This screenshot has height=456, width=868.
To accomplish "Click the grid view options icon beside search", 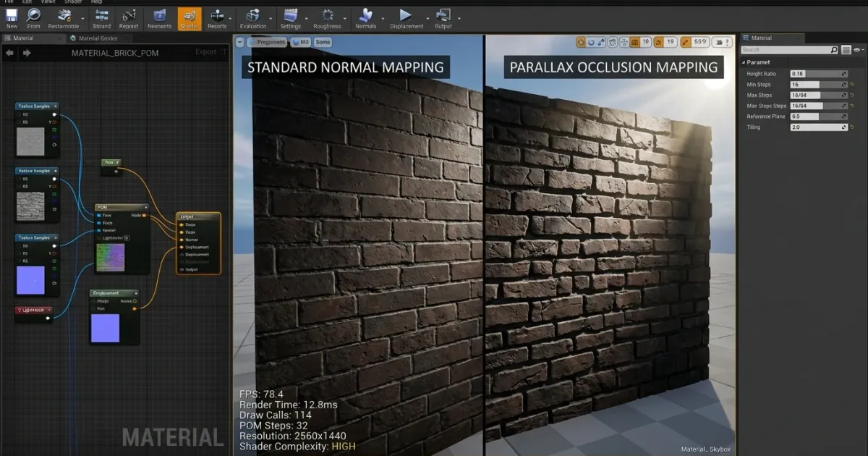I will [846, 50].
